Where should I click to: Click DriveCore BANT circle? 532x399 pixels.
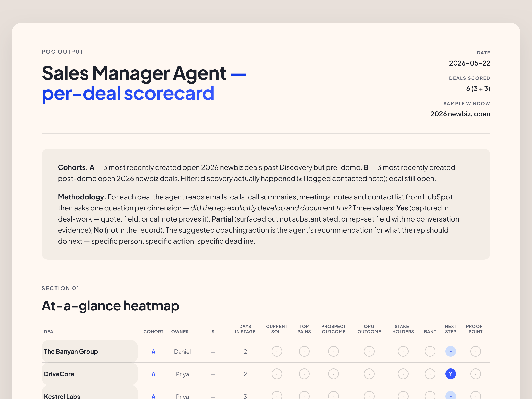(x=430, y=374)
